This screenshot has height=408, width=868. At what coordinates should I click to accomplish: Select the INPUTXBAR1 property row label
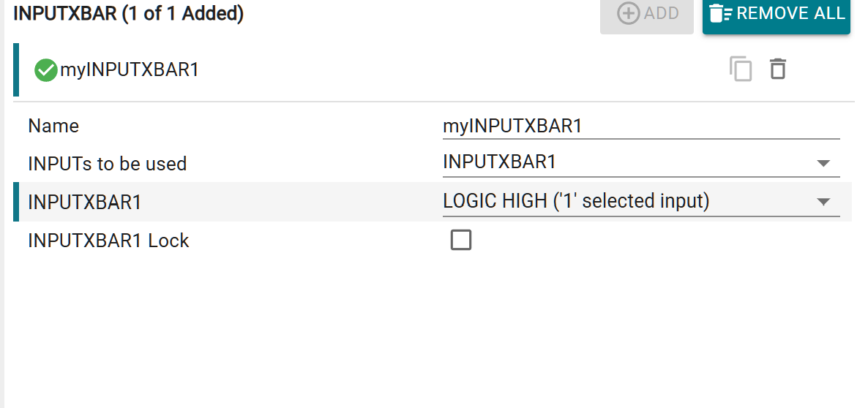[x=84, y=203]
